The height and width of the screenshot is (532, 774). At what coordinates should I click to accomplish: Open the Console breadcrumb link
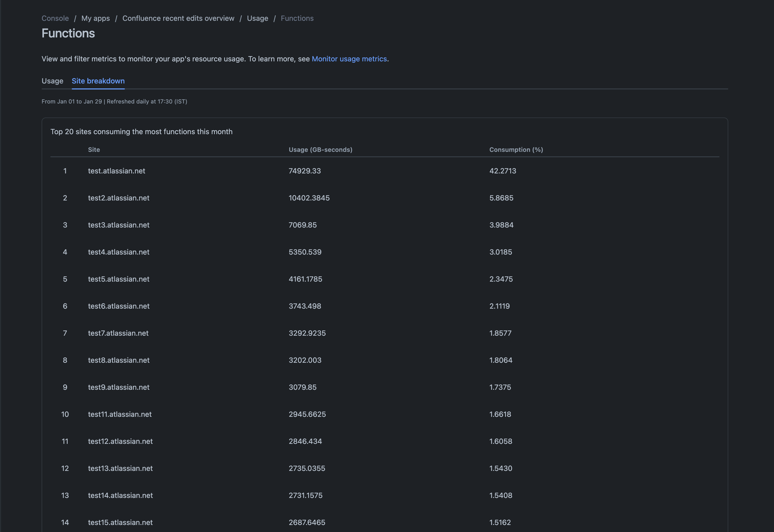point(55,18)
